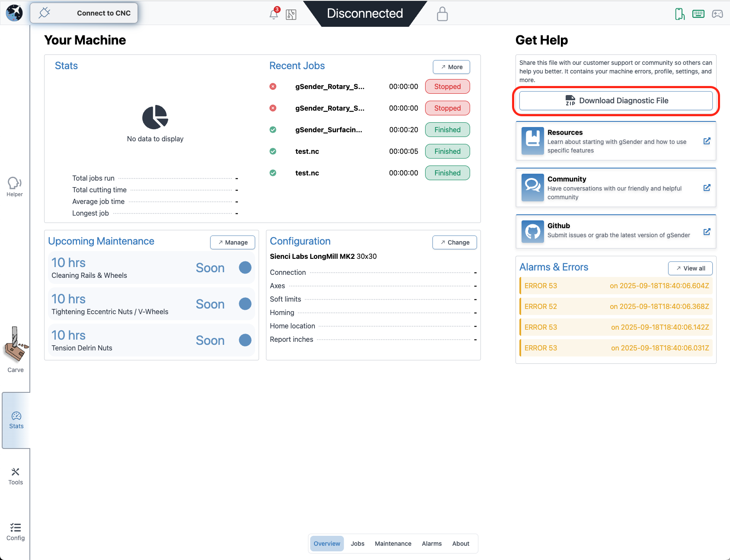
Task: Switch to the Maintenance tab
Action: coord(393,544)
